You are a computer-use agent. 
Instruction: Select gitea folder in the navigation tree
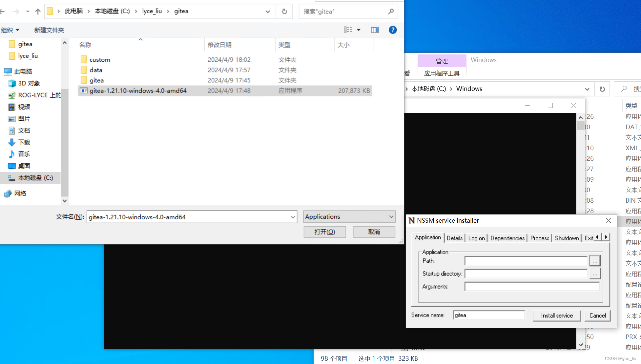25,44
